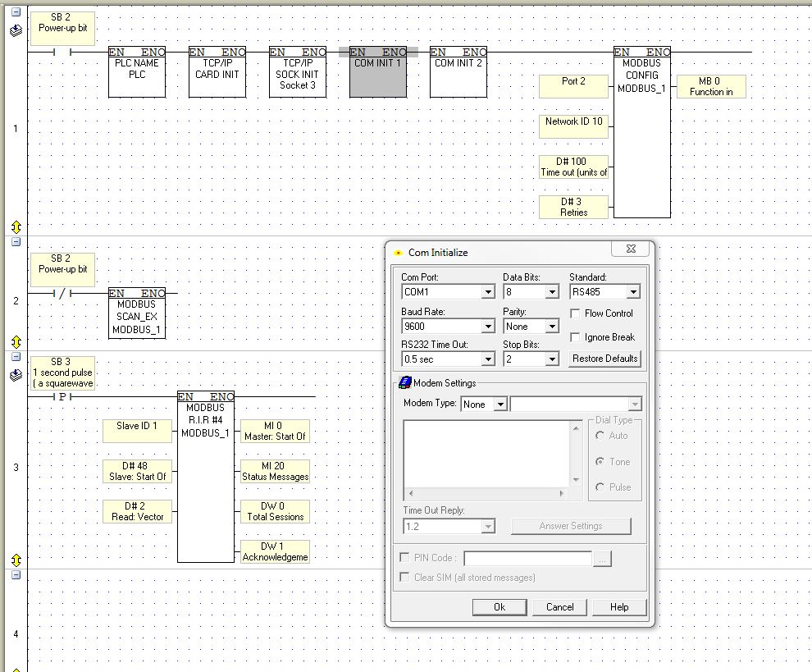This screenshot has height=672, width=812.
Task: Open the Time Out Reply dropdown
Action: [x=487, y=527]
